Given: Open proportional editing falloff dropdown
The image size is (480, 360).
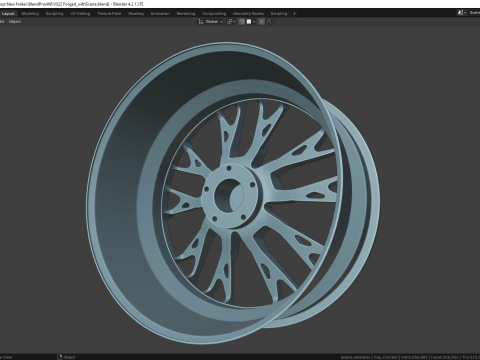Looking at the screenshot, I should pos(271,22).
